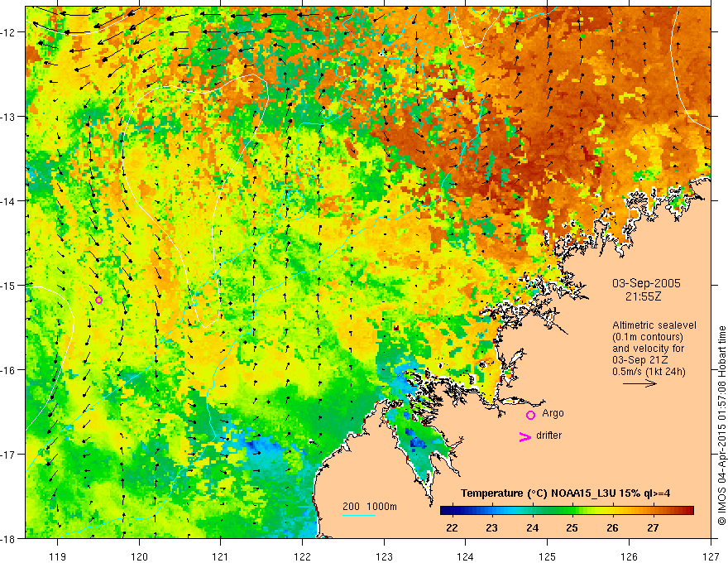Click the 124 longitude axis label

[466, 556]
